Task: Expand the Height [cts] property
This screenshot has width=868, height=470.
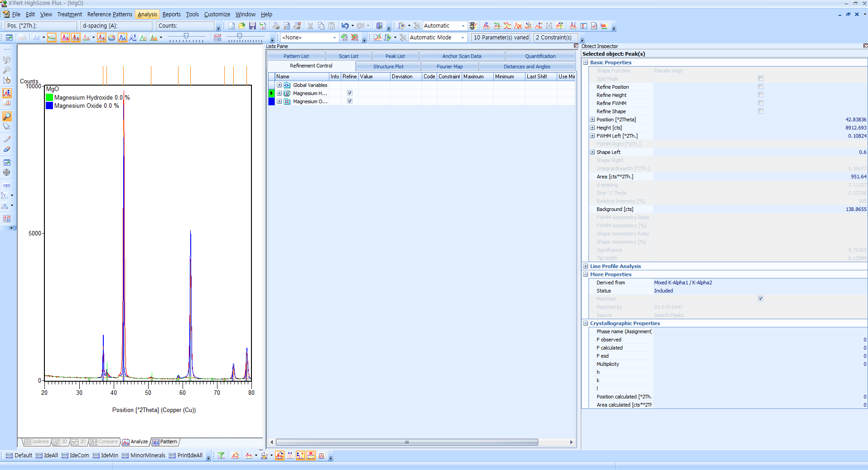Action: click(x=592, y=128)
